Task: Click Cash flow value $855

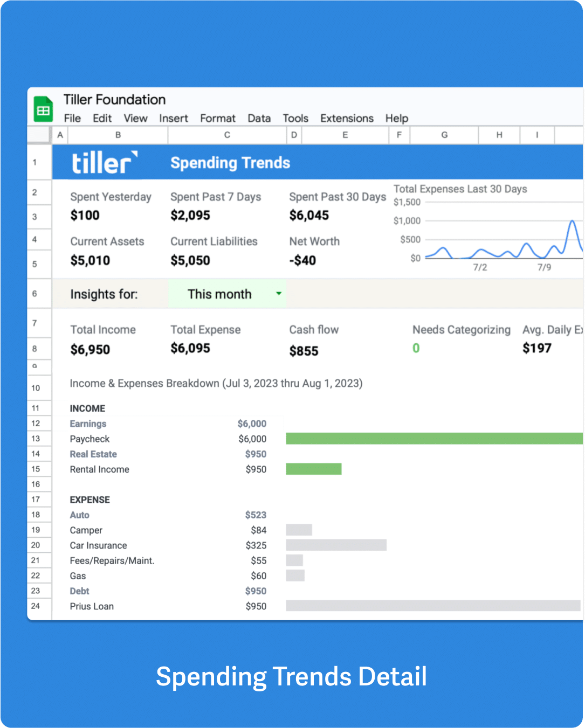Action: (304, 351)
